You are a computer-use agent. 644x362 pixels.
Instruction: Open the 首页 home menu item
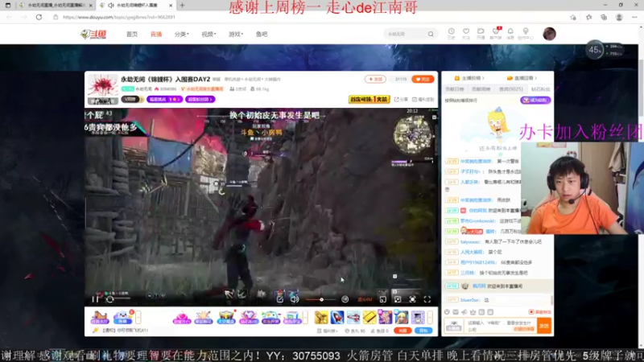tap(132, 34)
